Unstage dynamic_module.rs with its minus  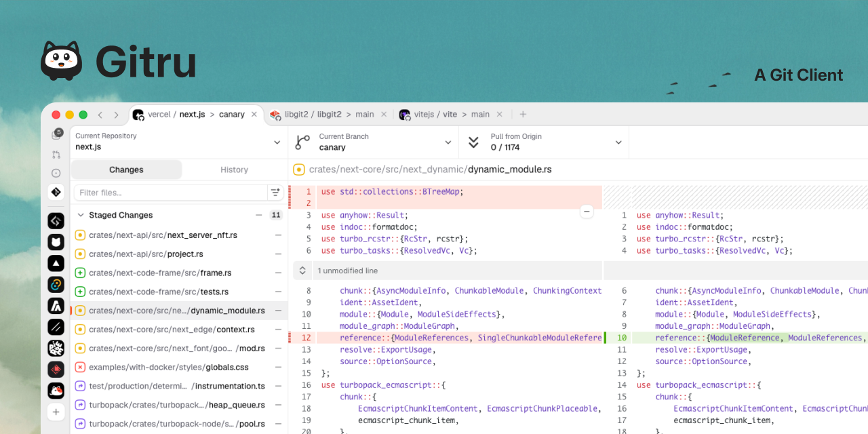(278, 311)
